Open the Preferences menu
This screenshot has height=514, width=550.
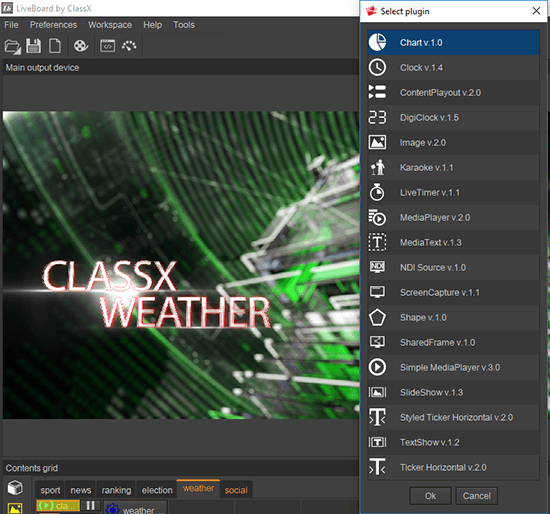(x=53, y=25)
